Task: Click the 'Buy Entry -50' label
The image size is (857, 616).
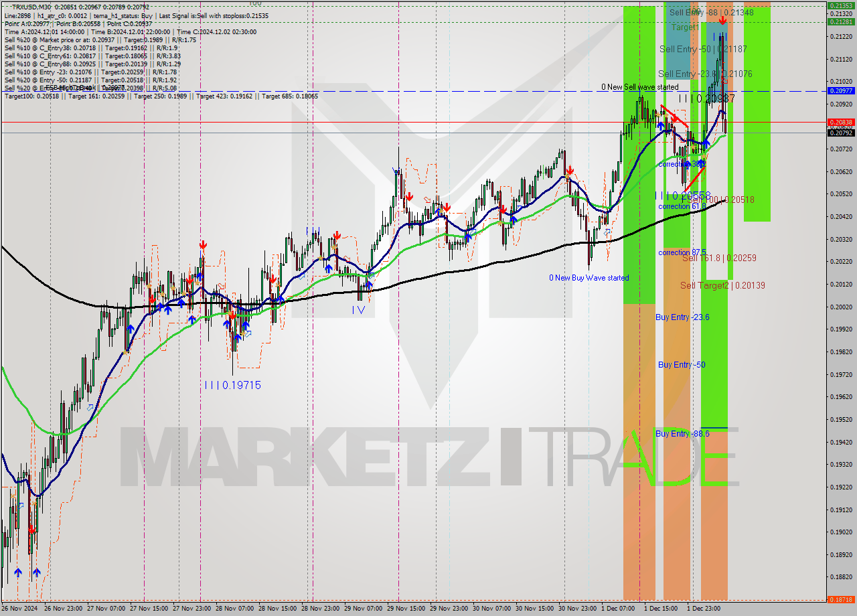Action: point(682,364)
